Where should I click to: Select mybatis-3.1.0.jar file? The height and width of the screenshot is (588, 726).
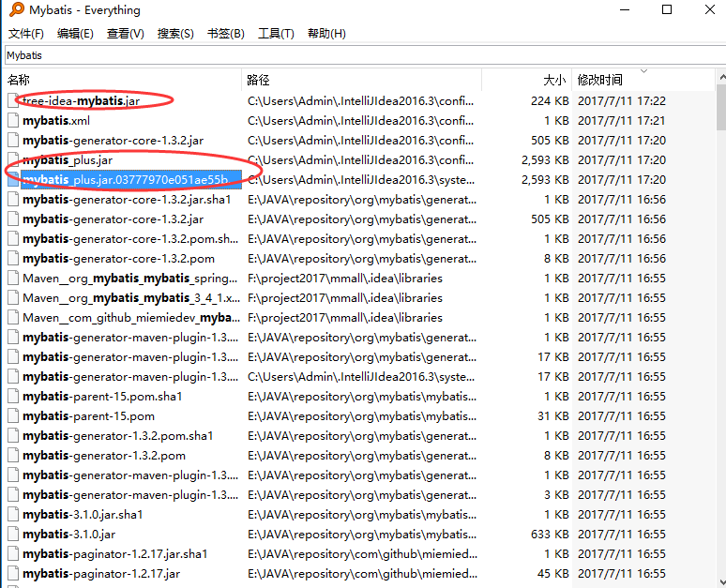[68, 535]
